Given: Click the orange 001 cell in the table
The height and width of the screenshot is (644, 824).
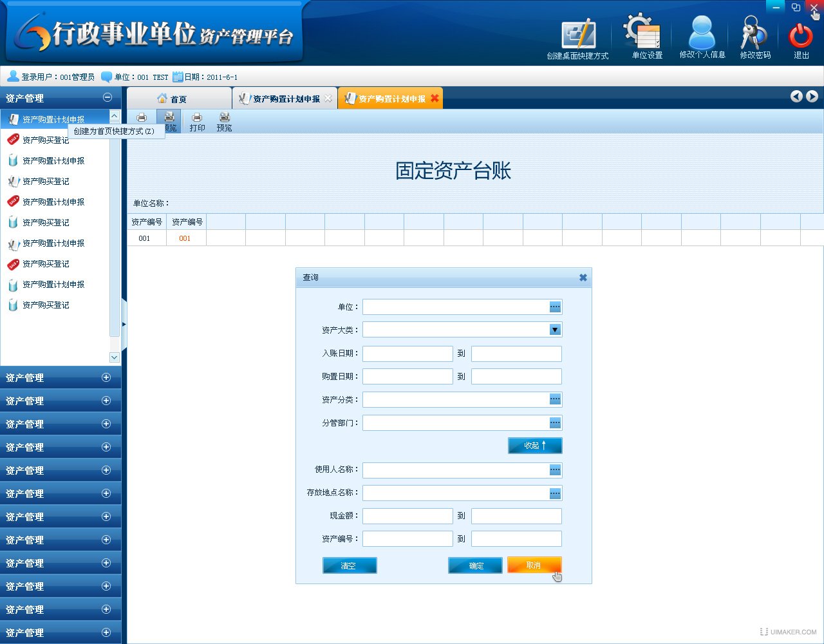Looking at the screenshot, I should click(x=185, y=238).
